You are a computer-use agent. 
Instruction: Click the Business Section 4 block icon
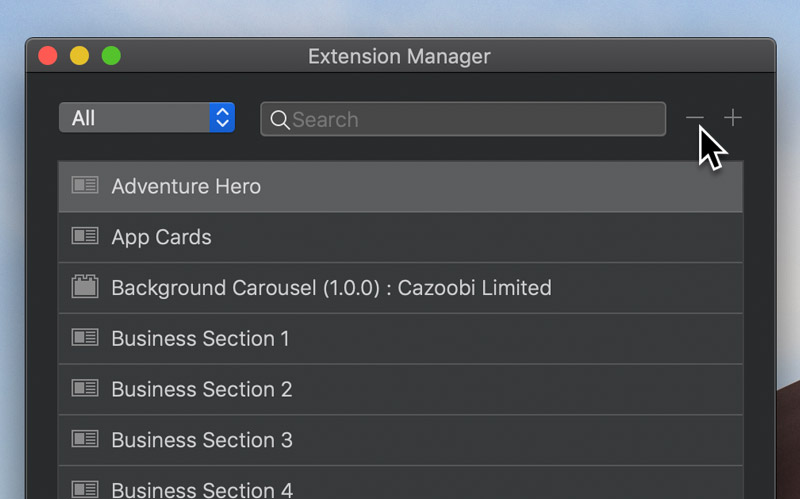tap(85, 490)
